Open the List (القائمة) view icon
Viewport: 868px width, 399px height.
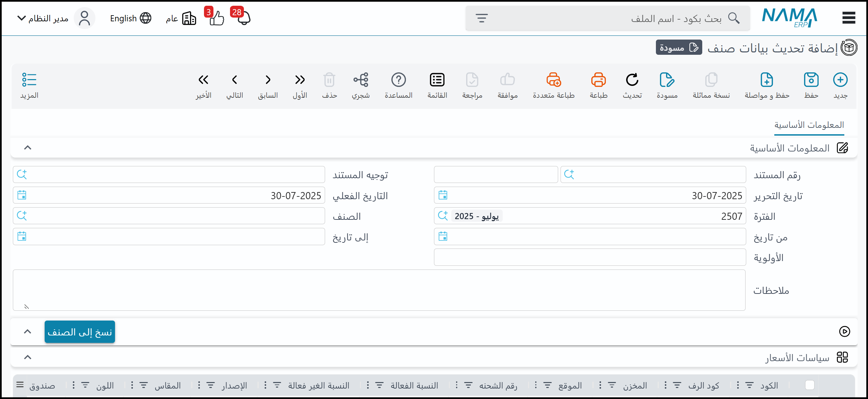[x=437, y=80]
